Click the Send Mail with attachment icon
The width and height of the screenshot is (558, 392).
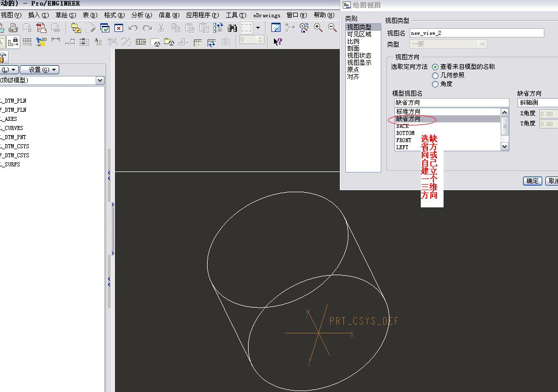(x=27, y=28)
